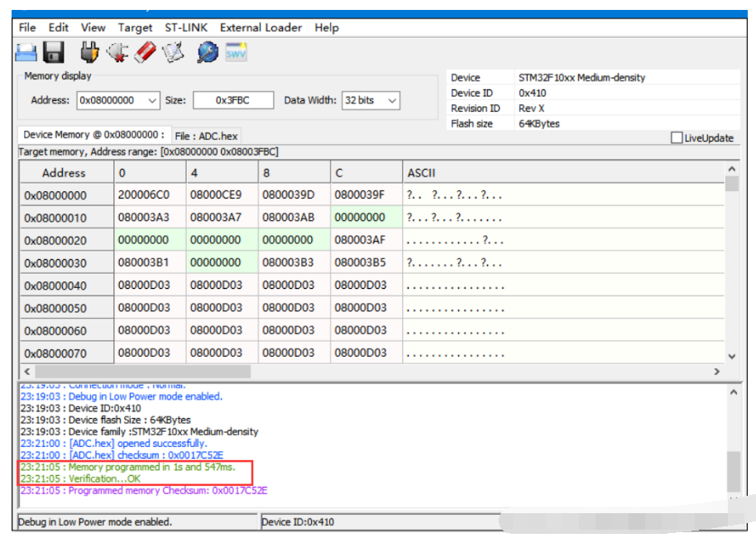Open the Target menu
756x538 pixels.
click(x=135, y=27)
